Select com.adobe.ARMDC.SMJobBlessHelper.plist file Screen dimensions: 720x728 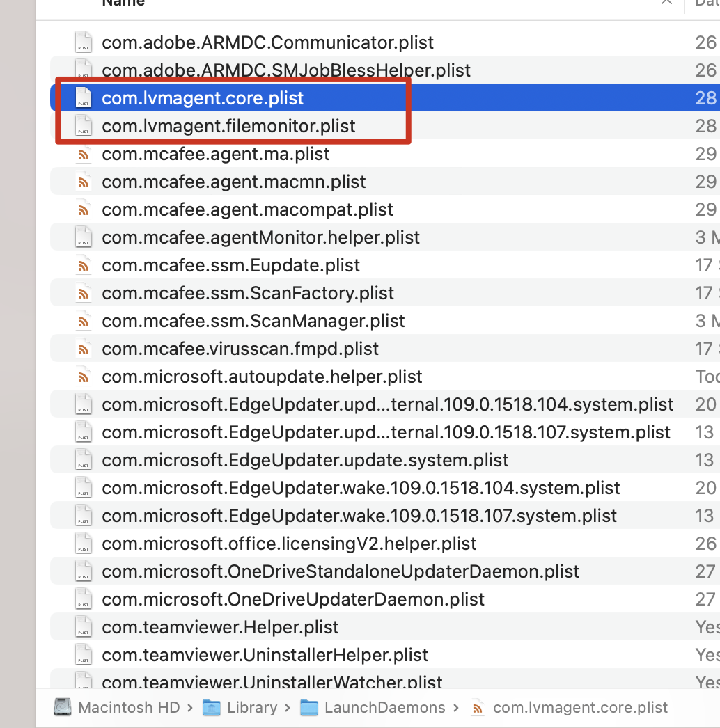(x=286, y=70)
